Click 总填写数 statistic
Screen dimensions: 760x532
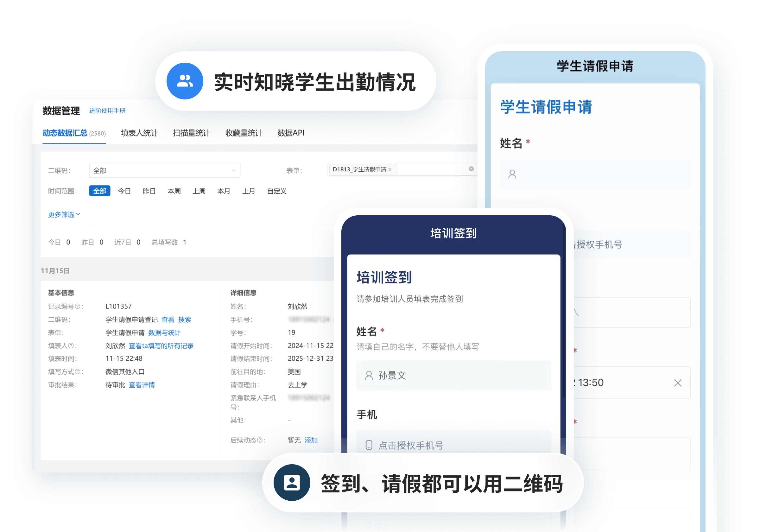pyautogui.click(x=169, y=242)
